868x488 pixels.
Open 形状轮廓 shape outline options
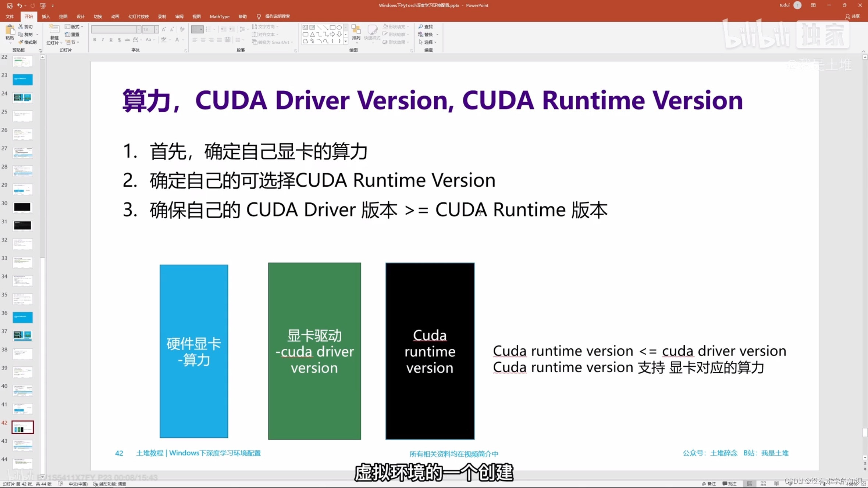coord(396,35)
